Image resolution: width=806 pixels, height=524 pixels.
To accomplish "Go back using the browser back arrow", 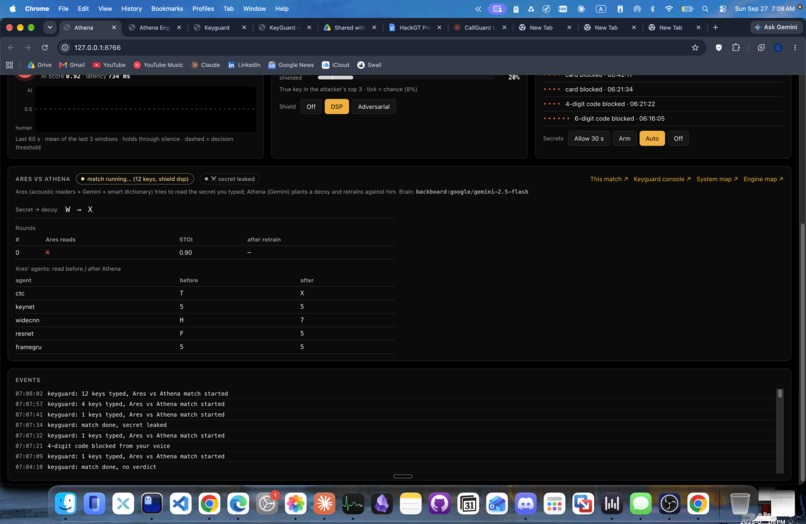I will [x=11, y=47].
